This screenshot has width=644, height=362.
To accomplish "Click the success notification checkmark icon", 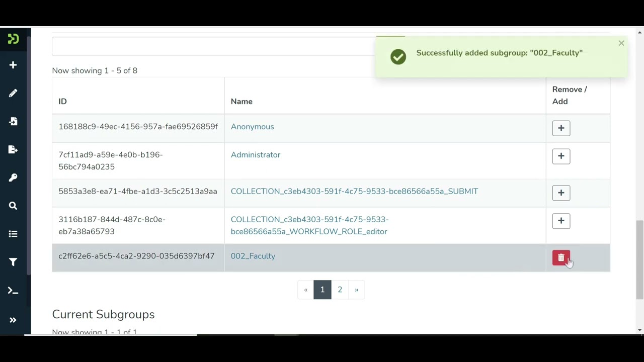I will (x=398, y=57).
